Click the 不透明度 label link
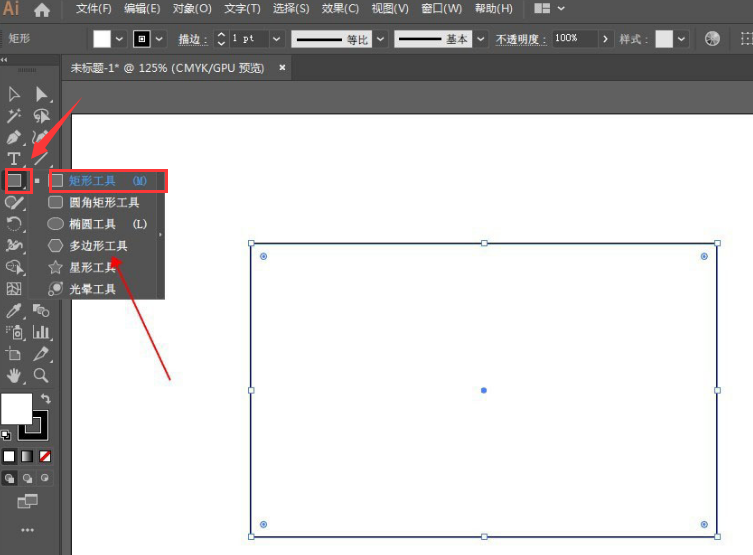Screen dimensions: 753x555 (x=520, y=39)
